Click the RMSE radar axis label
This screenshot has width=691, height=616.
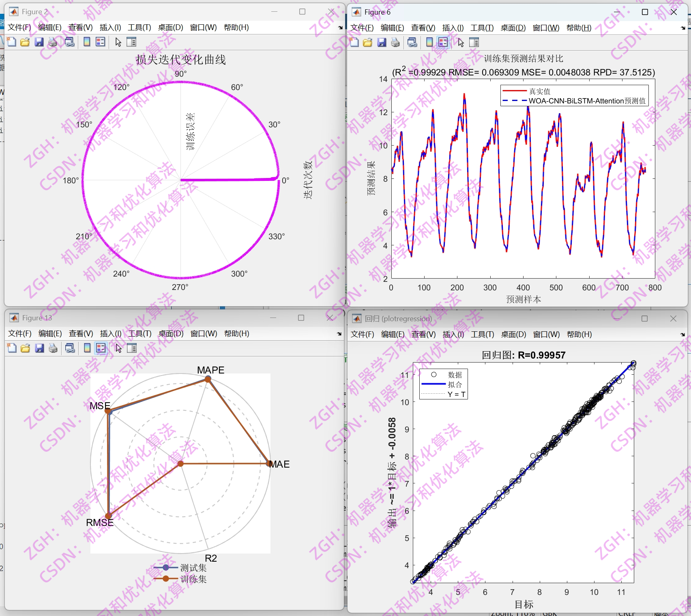(x=100, y=522)
